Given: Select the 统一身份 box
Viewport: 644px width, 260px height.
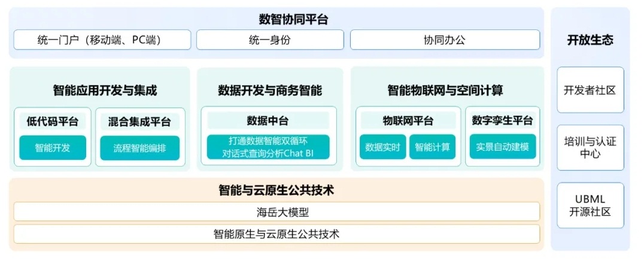Looking at the screenshot, I should pos(269,40).
